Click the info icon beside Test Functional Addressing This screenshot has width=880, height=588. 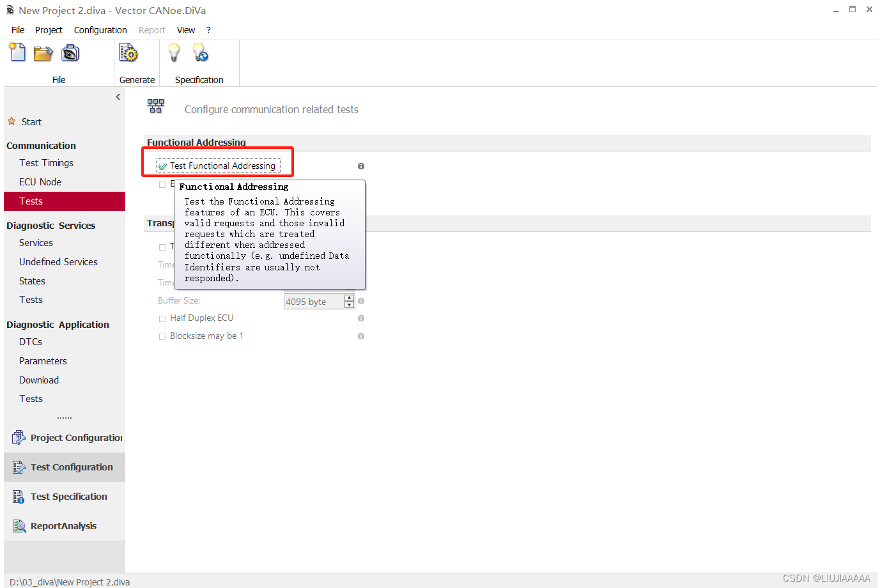coord(361,166)
